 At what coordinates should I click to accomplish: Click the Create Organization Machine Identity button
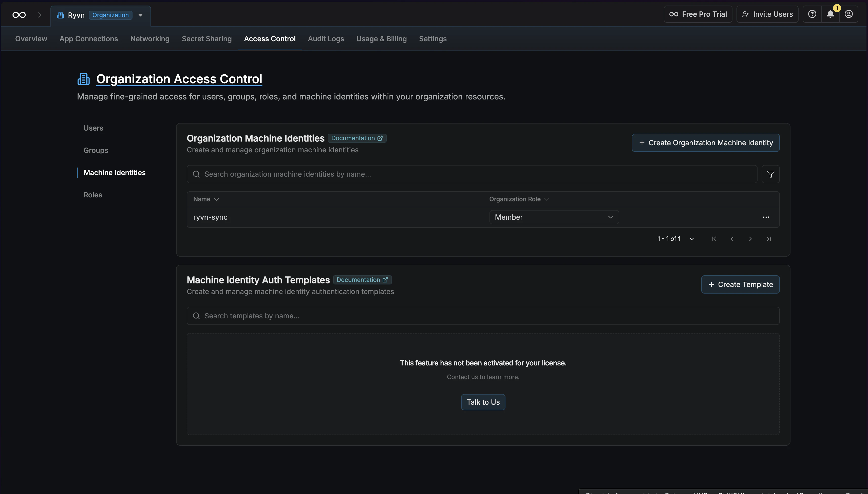(x=705, y=142)
